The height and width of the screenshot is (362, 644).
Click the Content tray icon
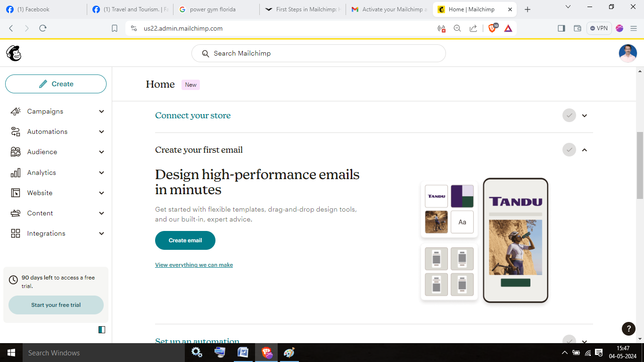(16, 213)
